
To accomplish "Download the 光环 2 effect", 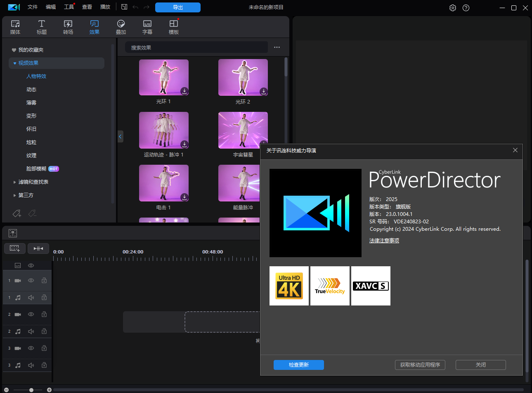I will 264,91.
